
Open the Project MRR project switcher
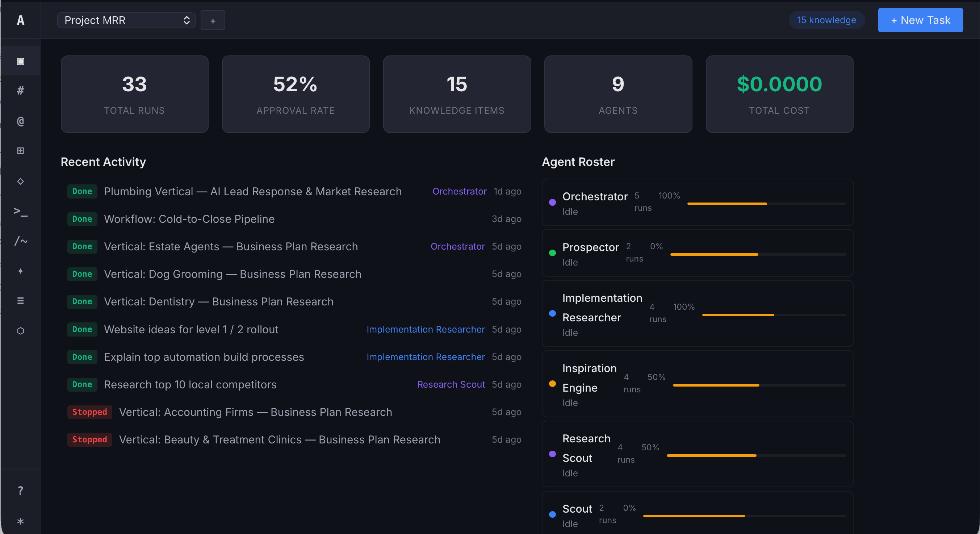pos(126,20)
